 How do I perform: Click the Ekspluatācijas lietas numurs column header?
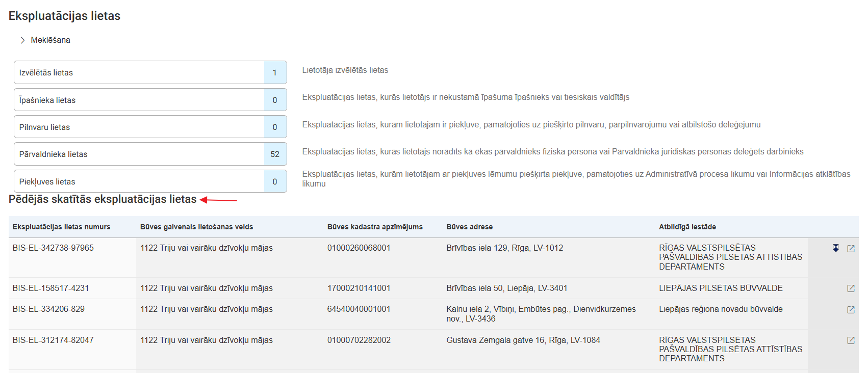(x=62, y=227)
